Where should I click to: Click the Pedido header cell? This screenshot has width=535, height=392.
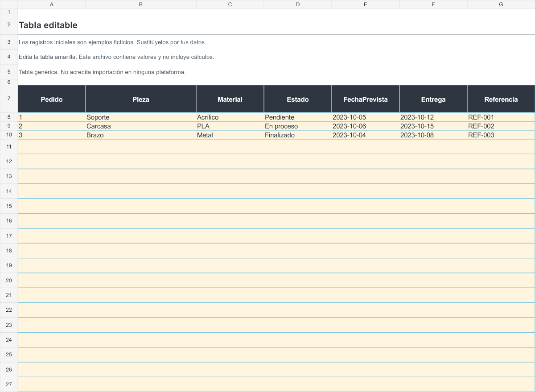pos(52,99)
